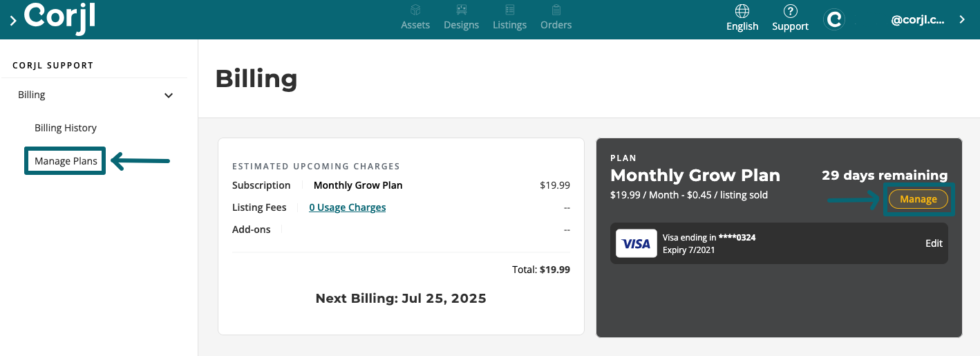980x356 pixels.
Task: Open the Orders clipboard icon
Action: [x=556, y=10]
